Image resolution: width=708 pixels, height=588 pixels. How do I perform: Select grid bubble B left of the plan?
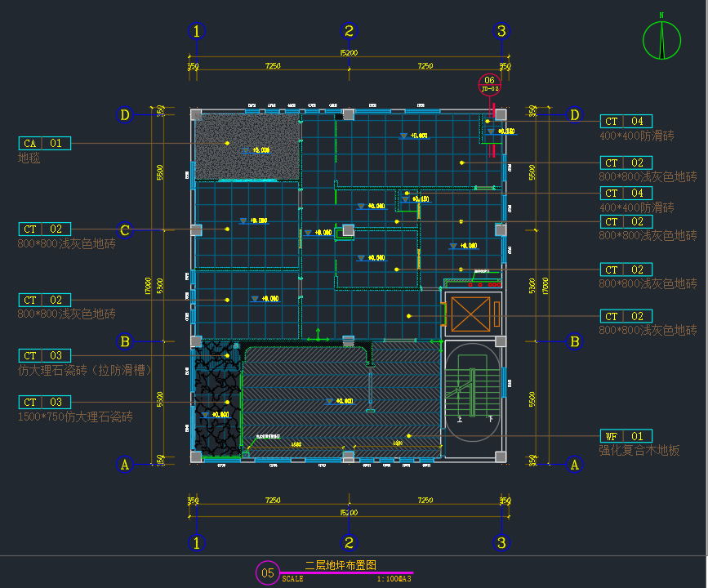tap(125, 341)
